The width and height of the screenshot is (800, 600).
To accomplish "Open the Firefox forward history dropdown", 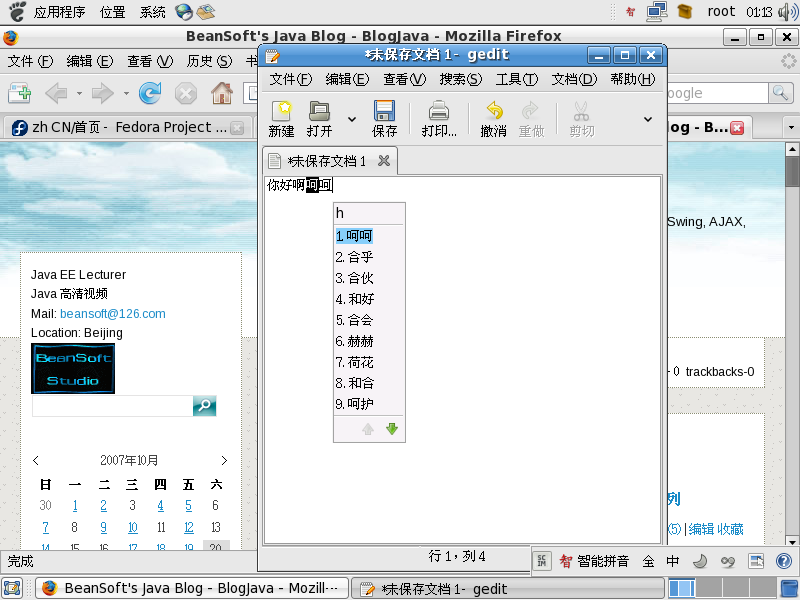I will click(126, 93).
